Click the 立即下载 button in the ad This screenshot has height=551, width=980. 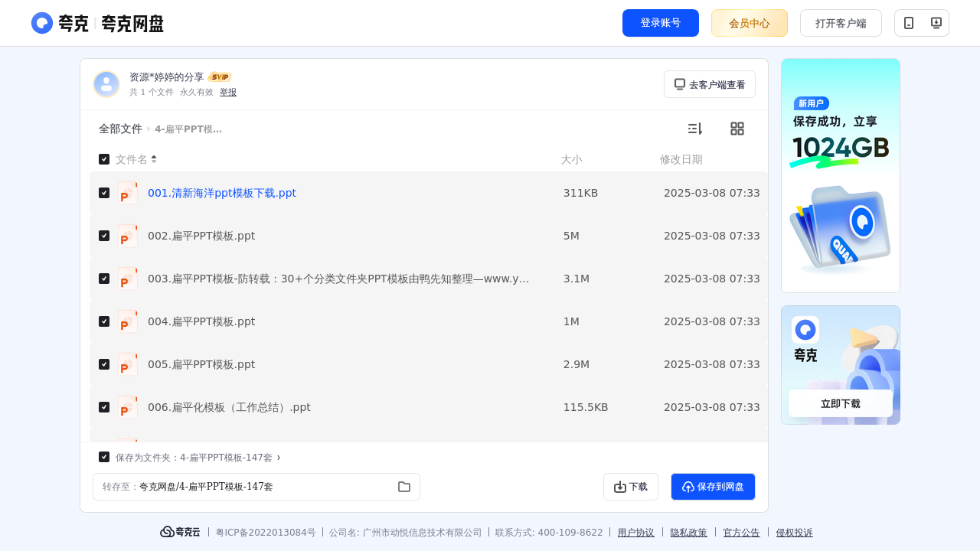(x=841, y=403)
